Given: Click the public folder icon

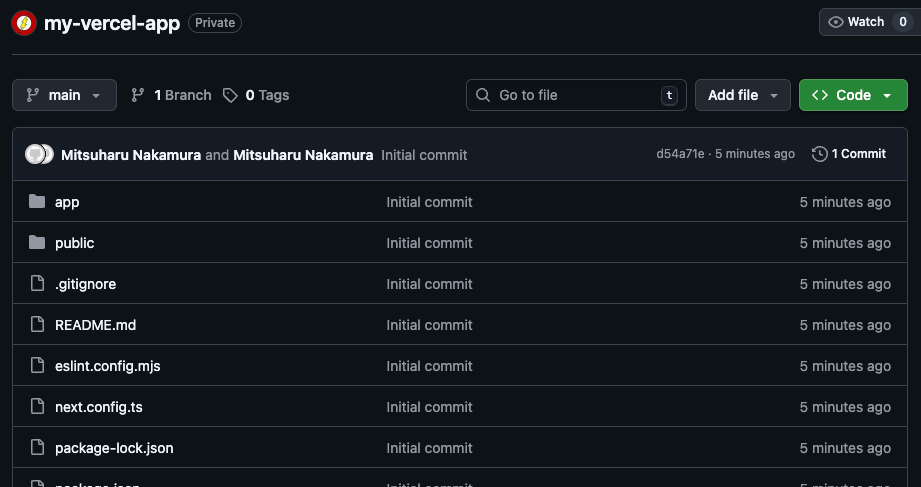Looking at the screenshot, I should (37, 243).
